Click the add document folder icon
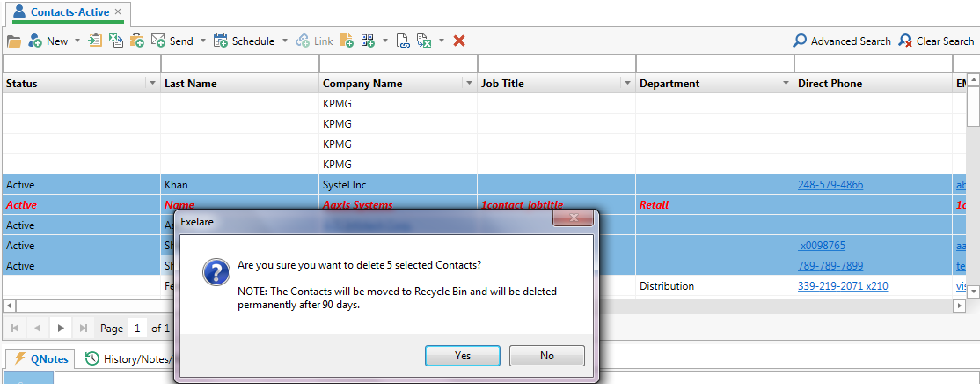980x384 pixels. (347, 41)
